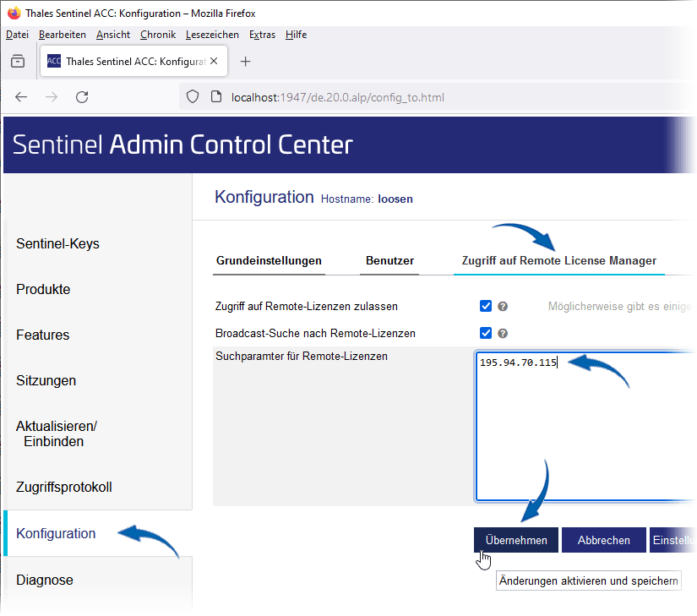Open Diagnose in the sidebar
This screenshot has width=697, height=616.
coord(45,580)
